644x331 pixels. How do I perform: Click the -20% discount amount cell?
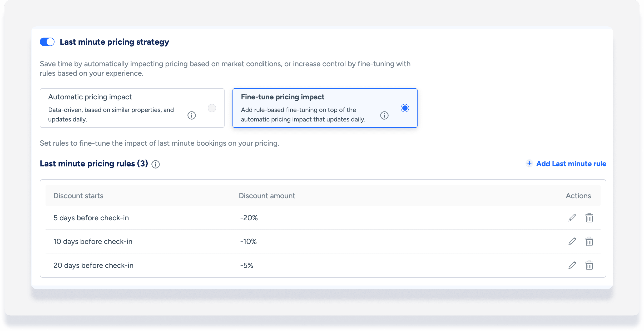tap(249, 218)
